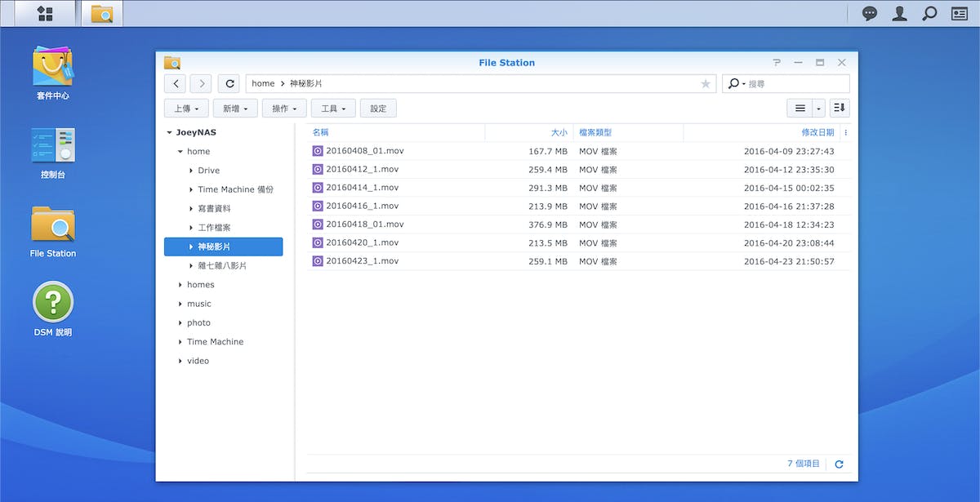Click 神秘影片 in the path breadcrumb
Viewport: 980px width, 502px height.
pyautogui.click(x=306, y=83)
